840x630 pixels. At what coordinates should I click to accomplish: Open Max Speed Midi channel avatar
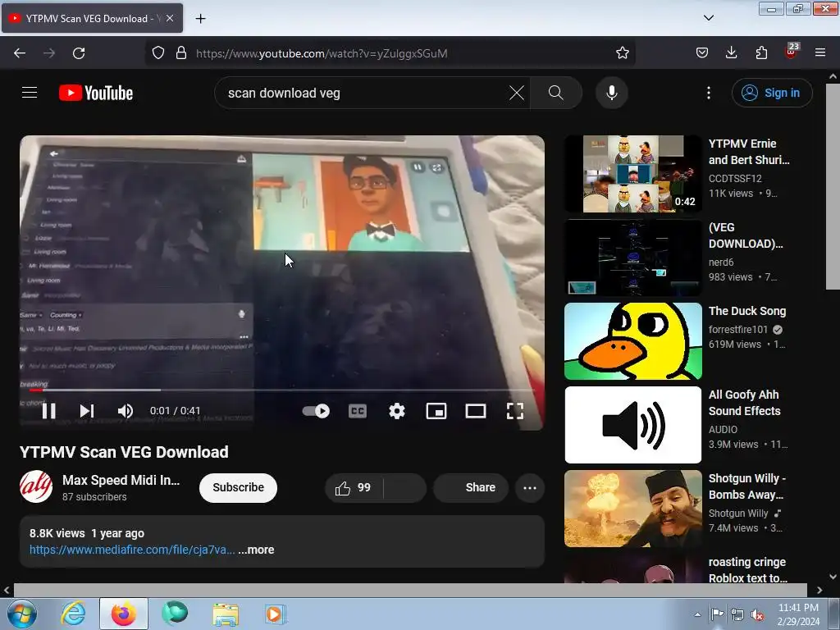36,486
